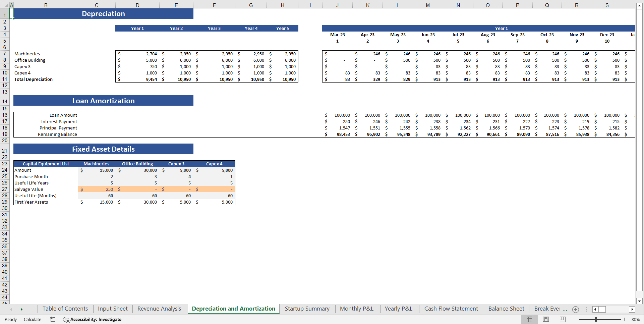644x324 pixels.
Task: Select the Normal view icon in status bar
Action: [529, 319]
